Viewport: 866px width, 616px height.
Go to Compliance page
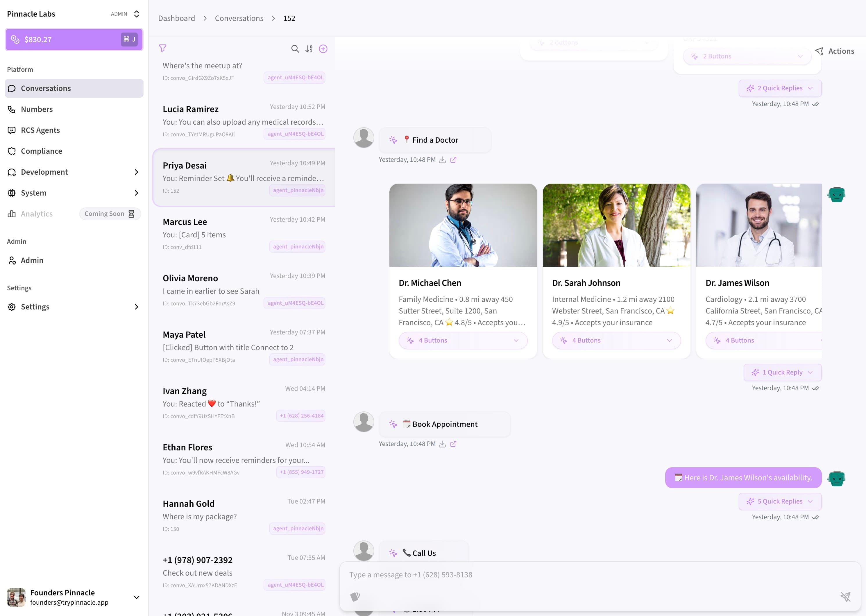(x=41, y=151)
